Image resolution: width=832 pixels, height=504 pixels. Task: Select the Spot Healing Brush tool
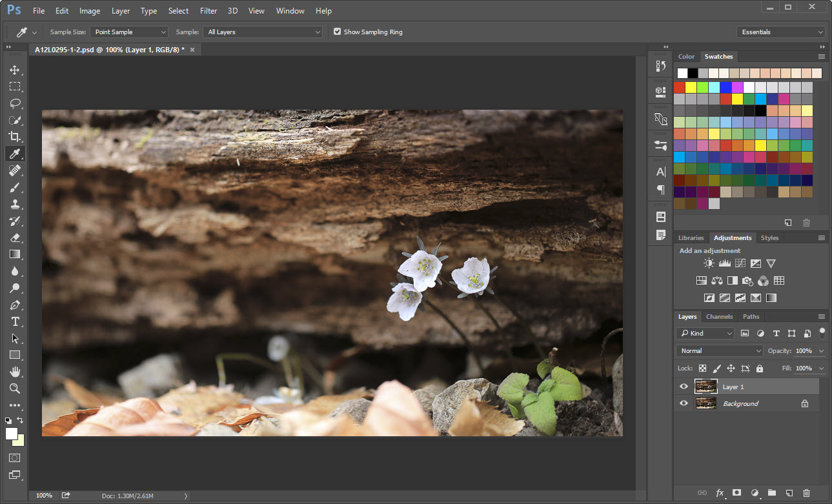pyautogui.click(x=14, y=170)
